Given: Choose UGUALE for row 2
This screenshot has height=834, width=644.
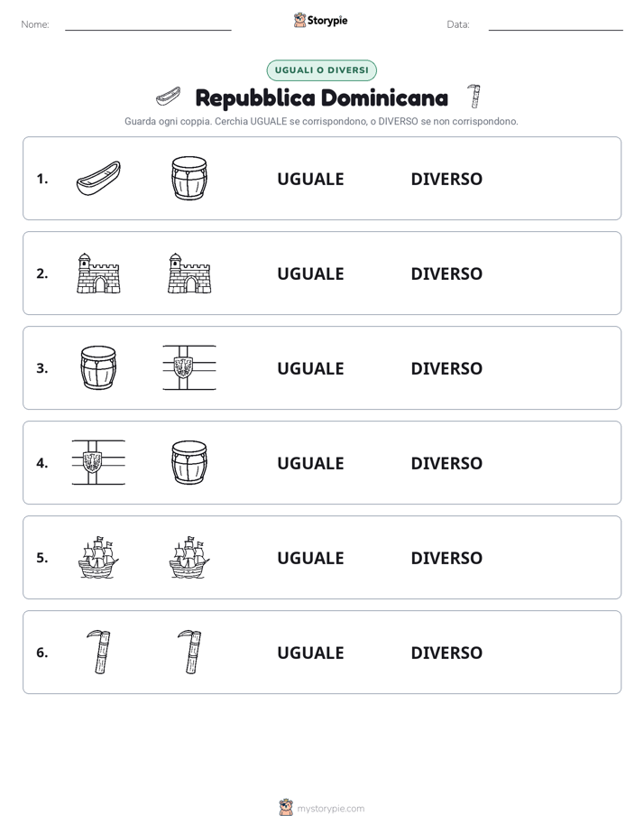Looking at the screenshot, I should (310, 273).
